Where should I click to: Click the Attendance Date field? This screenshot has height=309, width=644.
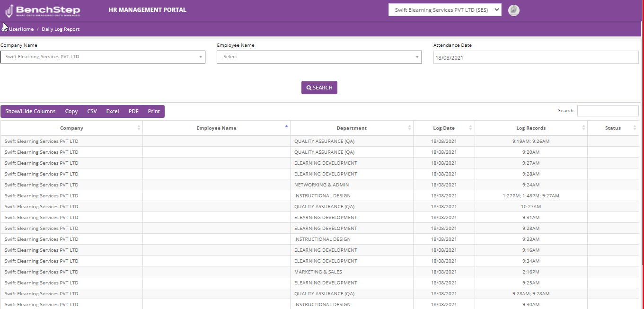tap(536, 57)
